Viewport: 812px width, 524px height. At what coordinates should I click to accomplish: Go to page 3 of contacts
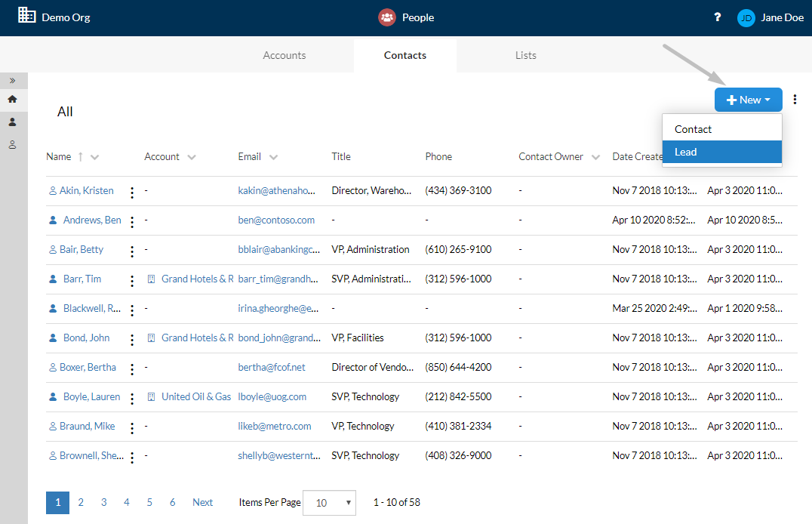pos(103,502)
